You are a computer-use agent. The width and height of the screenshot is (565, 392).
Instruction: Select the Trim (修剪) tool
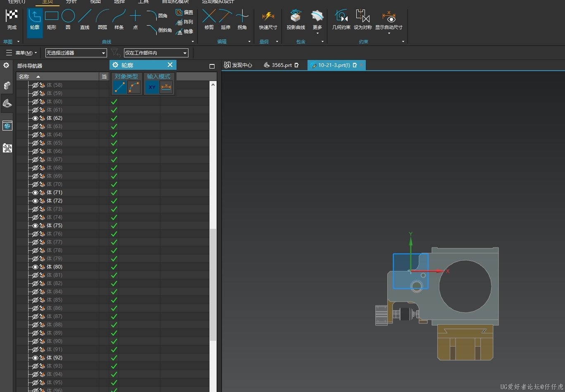(x=209, y=20)
